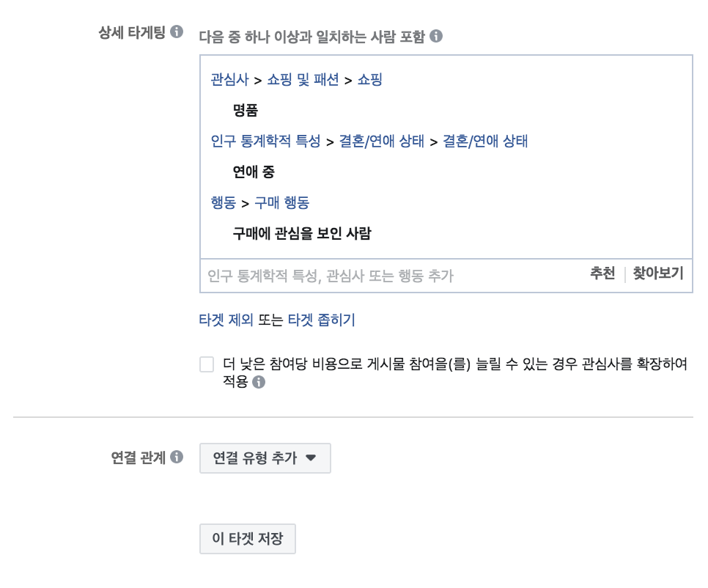The height and width of the screenshot is (588, 708).
Task: Enable the 관심사 확장 checkbox
Action: (x=206, y=364)
